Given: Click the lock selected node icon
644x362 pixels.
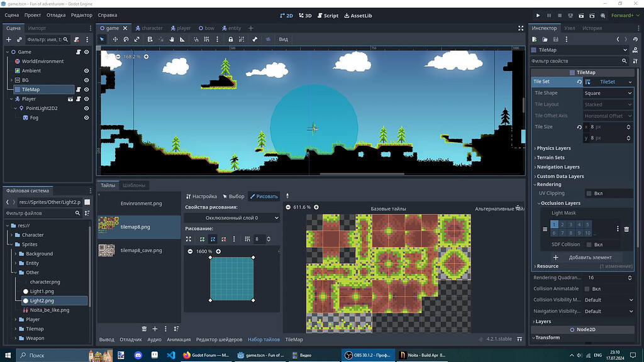Looking at the screenshot, I should tap(231, 39).
